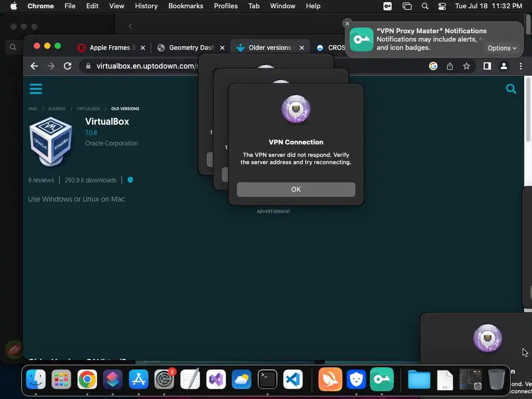
Task: Open the Profiles menu
Action: 225,6
